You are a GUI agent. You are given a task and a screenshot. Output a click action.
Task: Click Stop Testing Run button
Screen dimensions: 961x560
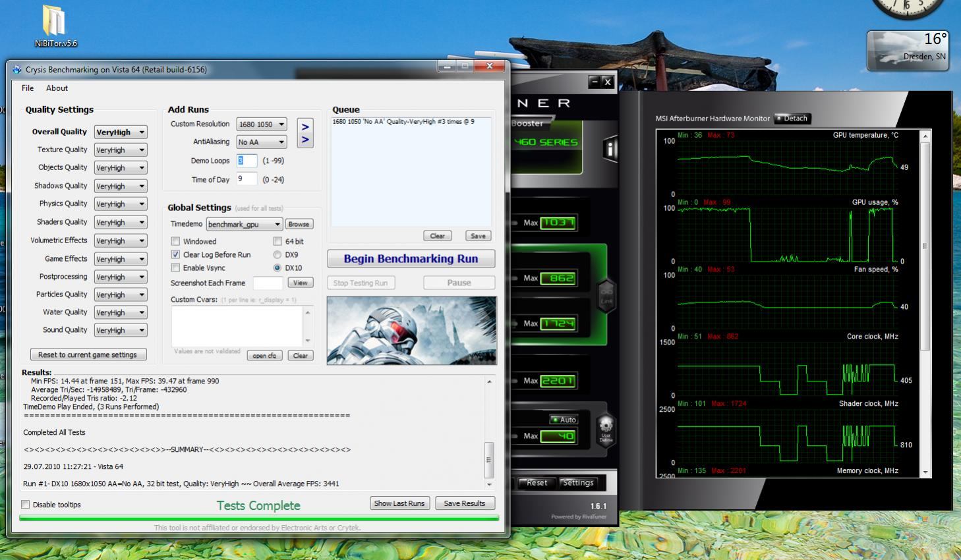coord(361,283)
